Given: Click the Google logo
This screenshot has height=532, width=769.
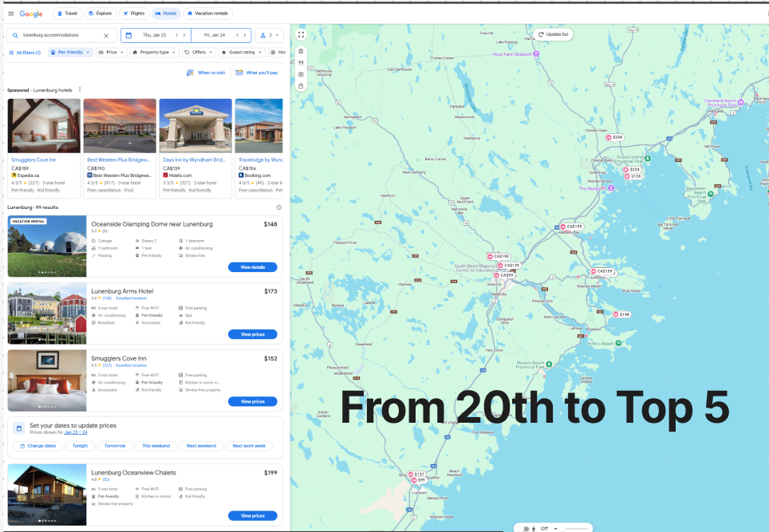Looking at the screenshot, I should pos(31,14).
